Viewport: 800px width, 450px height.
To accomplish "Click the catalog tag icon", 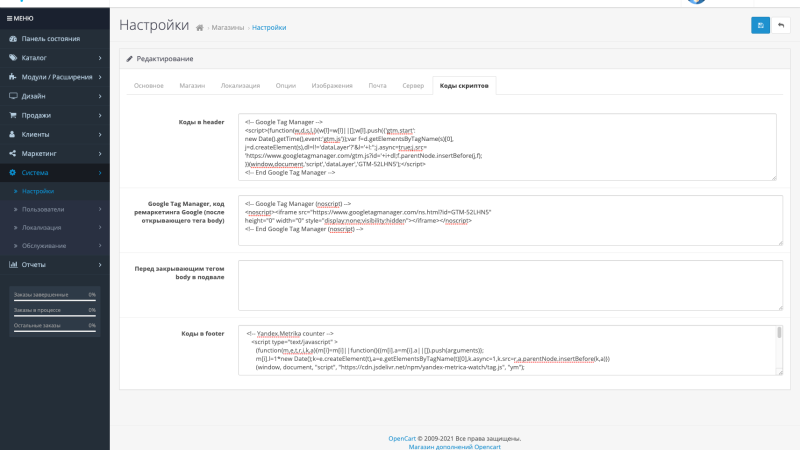I will pyautogui.click(x=13, y=58).
